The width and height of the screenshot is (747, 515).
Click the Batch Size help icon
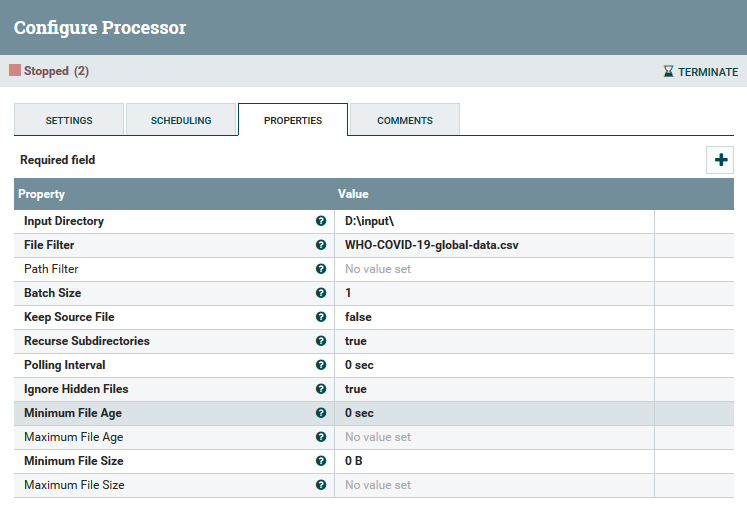point(321,293)
